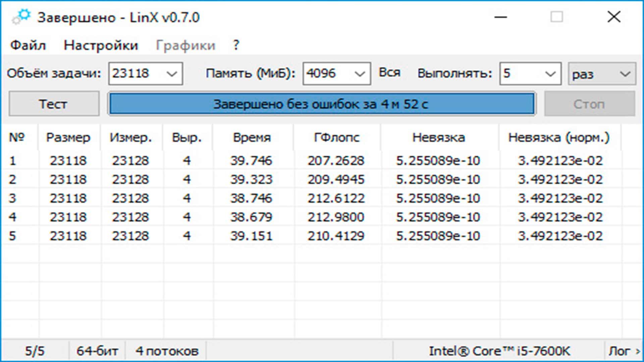Screen dimensions: 644x362
Task: Open the раз units dropdown
Action: [x=625, y=74]
